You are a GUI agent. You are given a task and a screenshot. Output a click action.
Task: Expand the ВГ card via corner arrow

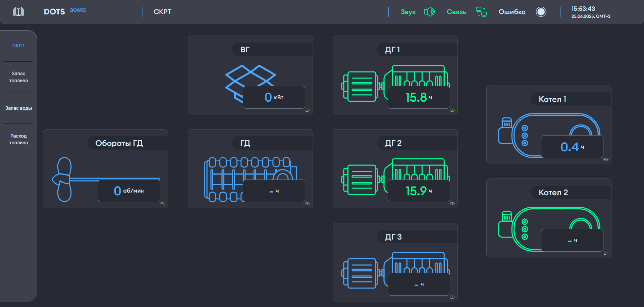click(x=308, y=110)
